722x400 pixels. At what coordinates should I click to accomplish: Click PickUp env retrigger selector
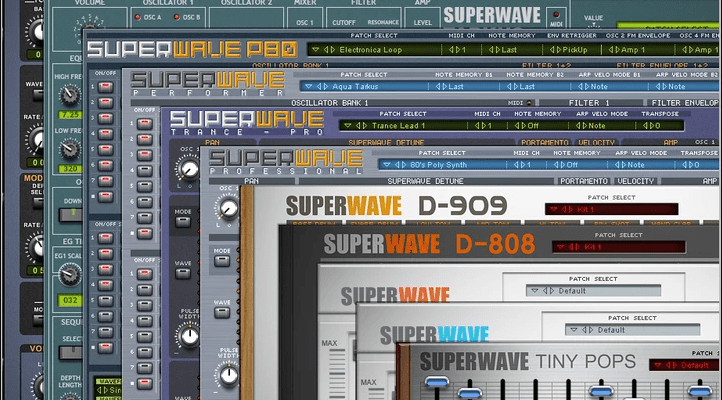click(566, 48)
